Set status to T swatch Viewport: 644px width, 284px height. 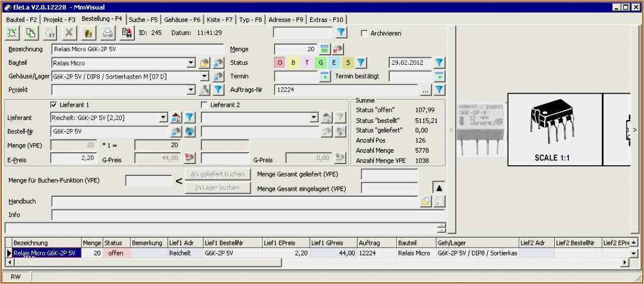click(x=307, y=63)
